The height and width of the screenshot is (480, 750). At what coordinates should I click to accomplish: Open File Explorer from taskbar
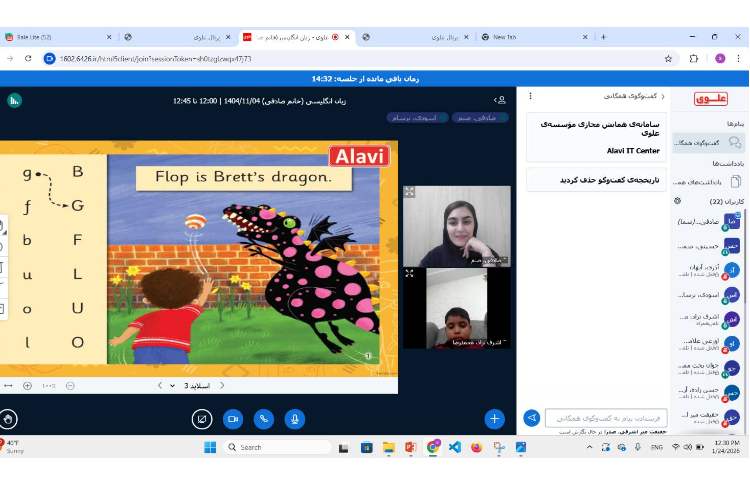click(x=389, y=447)
